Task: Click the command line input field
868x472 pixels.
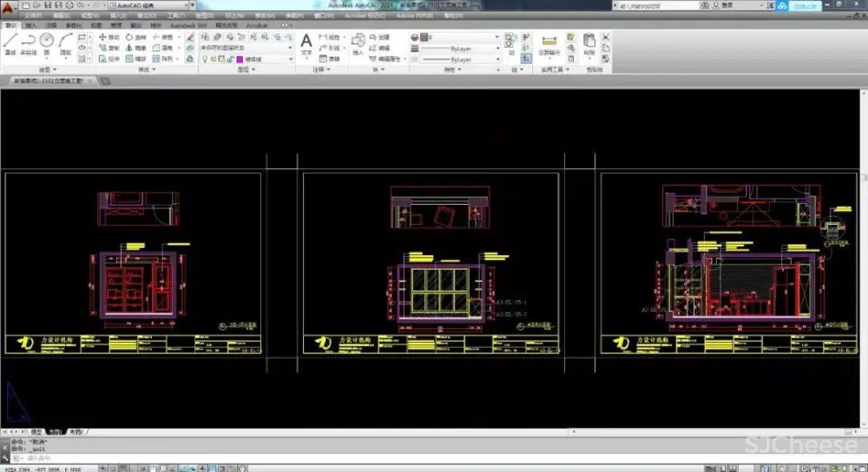Action: [174, 457]
